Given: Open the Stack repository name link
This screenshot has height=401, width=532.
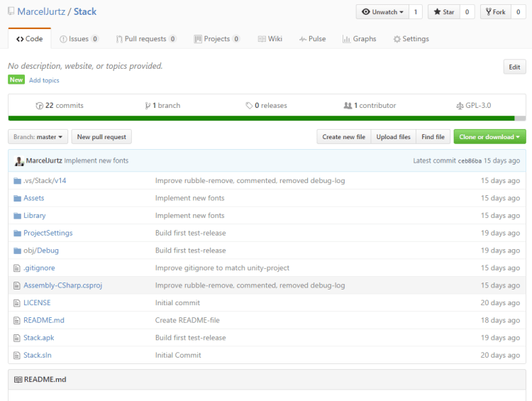Looking at the screenshot, I should tap(85, 11).
